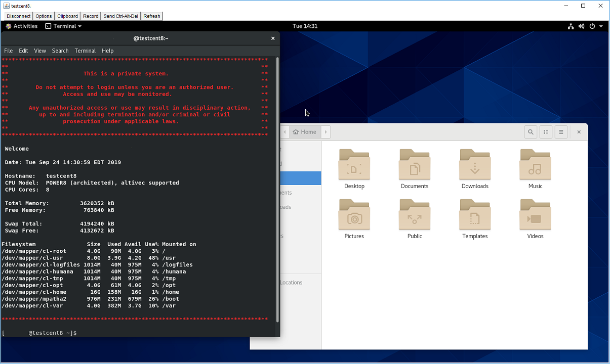Image resolution: width=610 pixels, height=364 pixels.
Task: Open the terminal Edit menu
Action: (x=23, y=51)
